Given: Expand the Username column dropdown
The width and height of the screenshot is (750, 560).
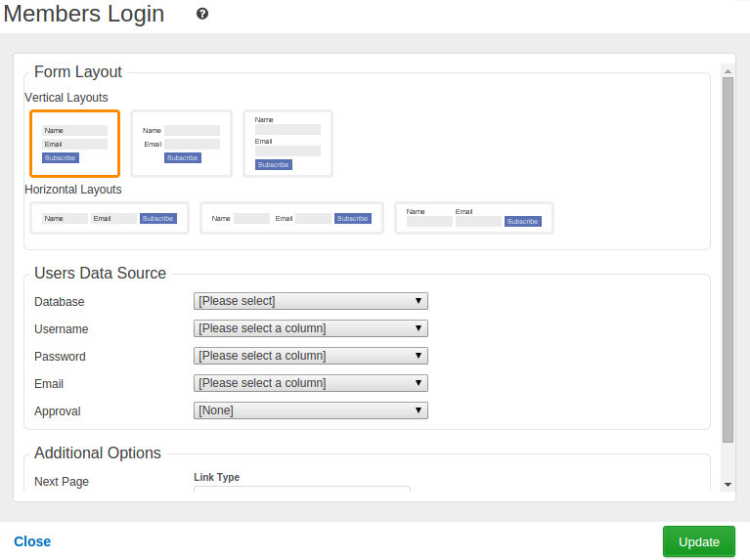Looking at the screenshot, I should click(x=311, y=328).
